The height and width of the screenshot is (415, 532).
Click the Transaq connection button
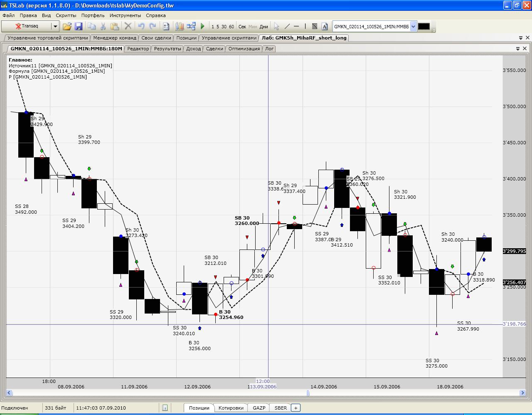point(27,26)
